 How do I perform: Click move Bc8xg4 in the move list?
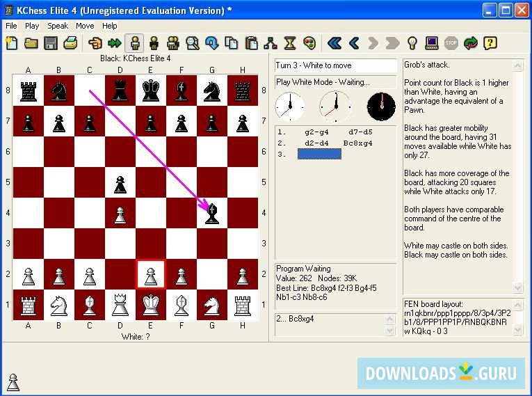click(x=357, y=143)
